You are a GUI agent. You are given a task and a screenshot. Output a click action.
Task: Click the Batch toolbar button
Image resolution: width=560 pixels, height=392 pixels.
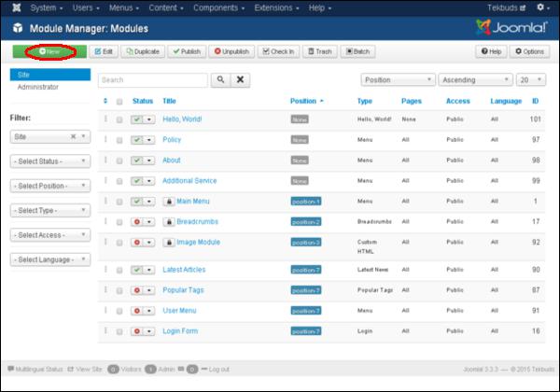pyautogui.click(x=357, y=51)
